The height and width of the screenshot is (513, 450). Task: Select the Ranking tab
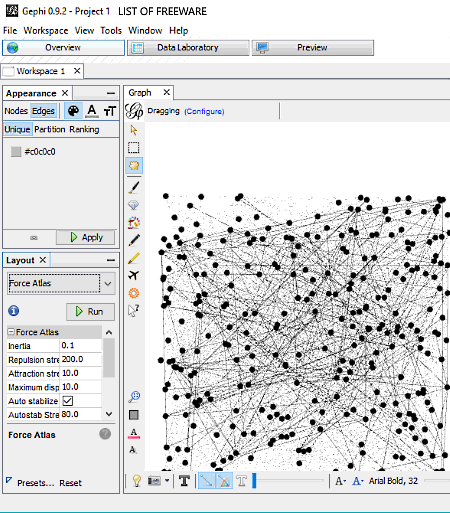click(84, 129)
